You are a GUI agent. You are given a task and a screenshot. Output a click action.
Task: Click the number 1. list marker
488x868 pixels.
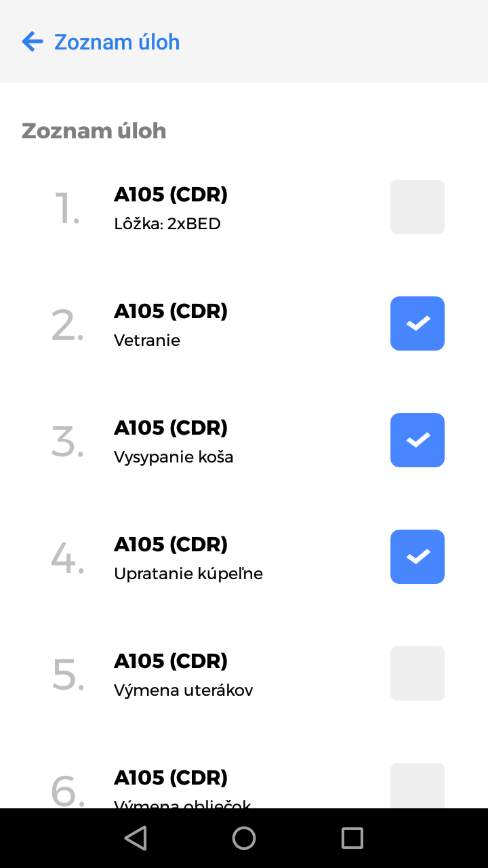67,208
